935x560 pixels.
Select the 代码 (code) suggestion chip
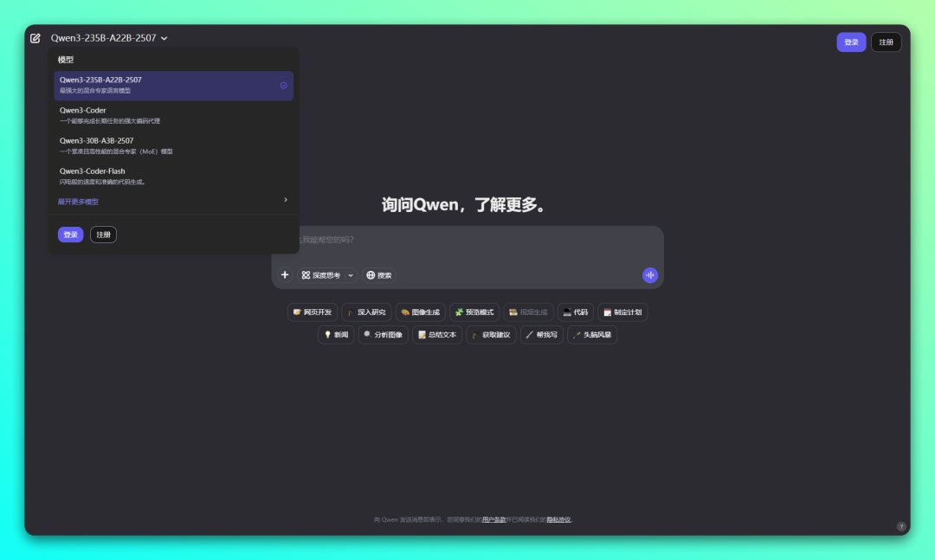575,312
